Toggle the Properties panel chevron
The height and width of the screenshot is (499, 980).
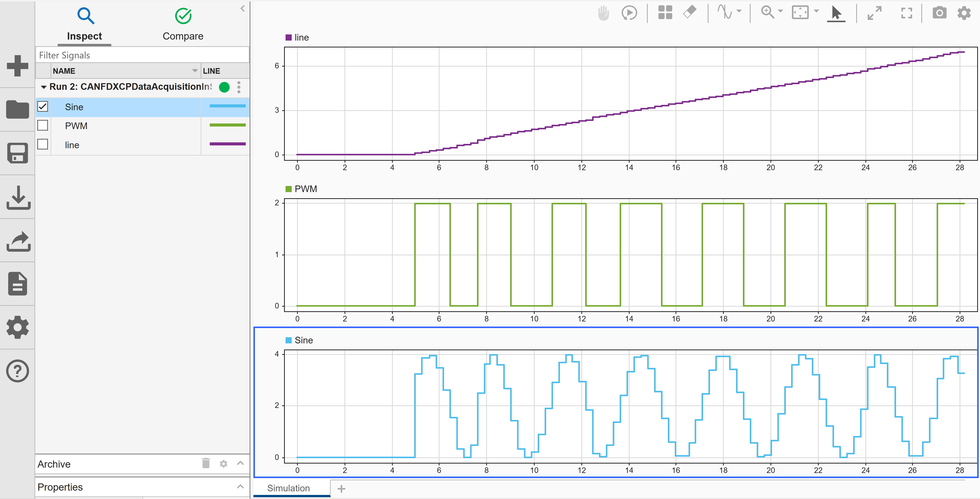pos(240,486)
